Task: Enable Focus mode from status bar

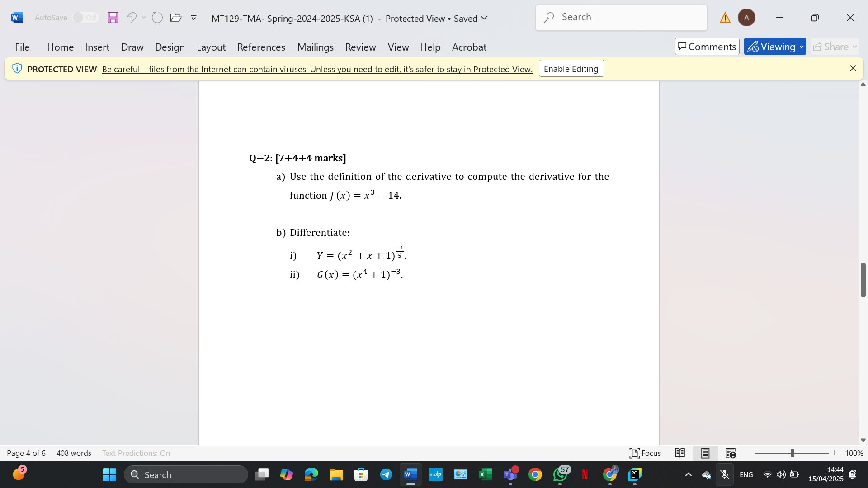Action: click(645, 453)
